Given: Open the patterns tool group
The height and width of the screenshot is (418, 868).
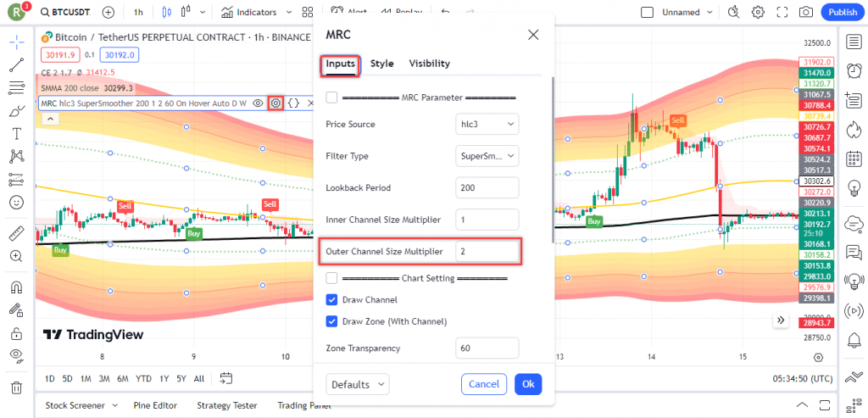Looking at the screenshot, I should click(x=17, y=156).
